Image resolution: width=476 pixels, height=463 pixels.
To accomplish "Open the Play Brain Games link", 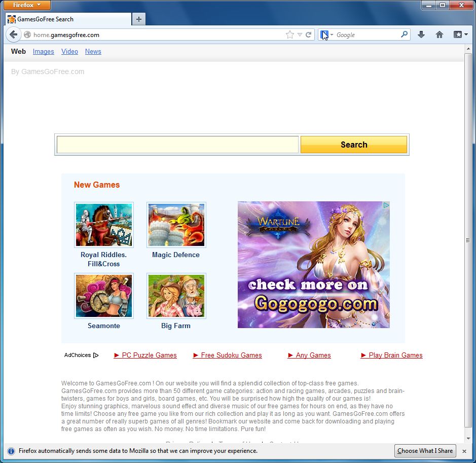I will tap(392, 355).
